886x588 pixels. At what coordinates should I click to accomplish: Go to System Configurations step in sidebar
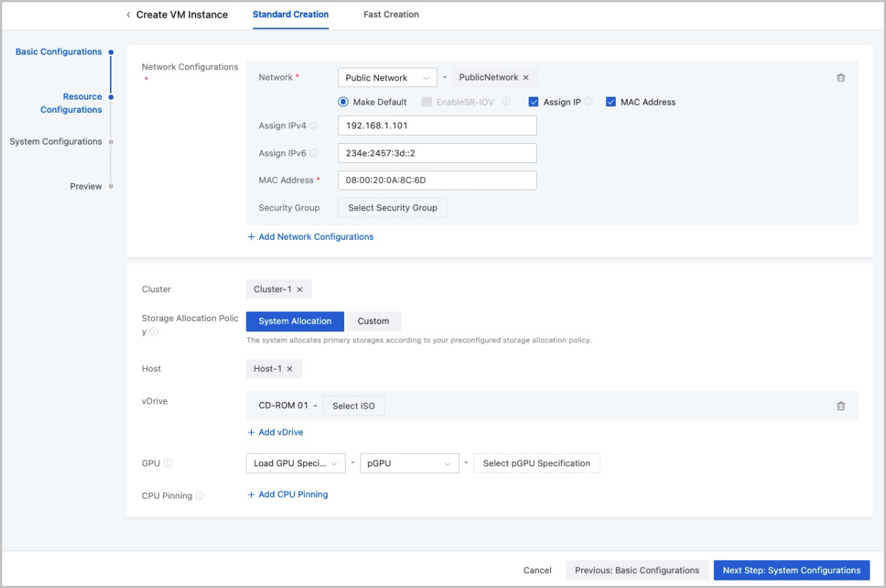click(56, 142)
